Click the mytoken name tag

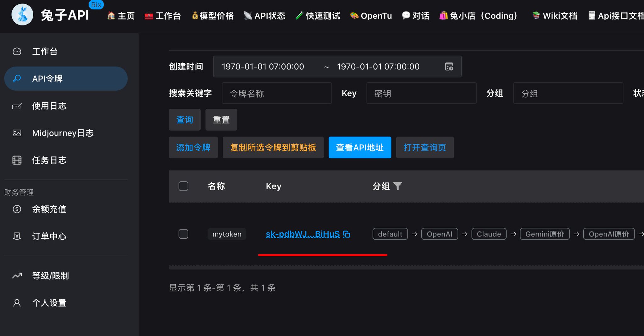[227, 234]
